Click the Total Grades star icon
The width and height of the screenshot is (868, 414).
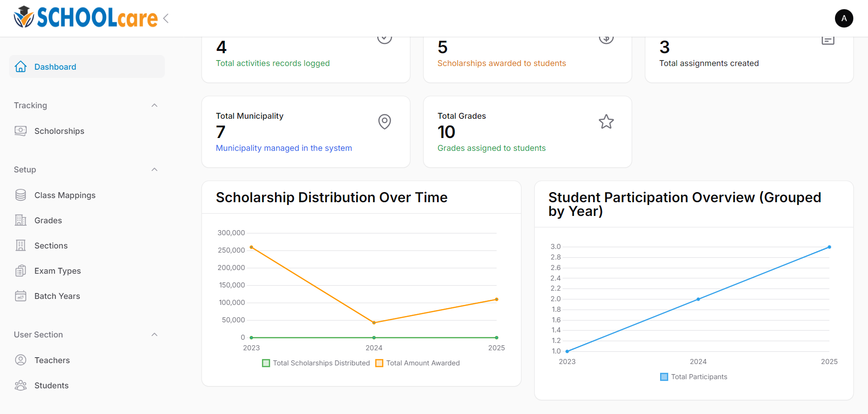tap(606, 121)
